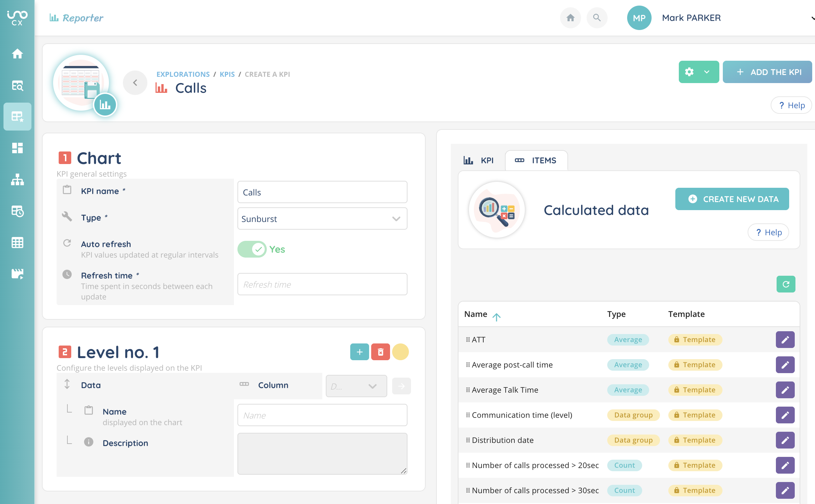Click the red delete level button
This screenshot has height=504, width=815.
380,352
